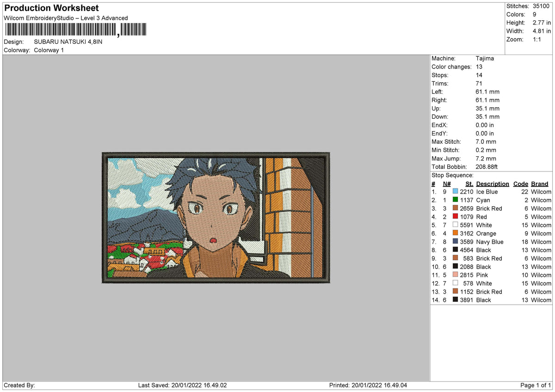Click the 'Description' column header
This screenshot has width=555, height=392.
click(493, 184)
